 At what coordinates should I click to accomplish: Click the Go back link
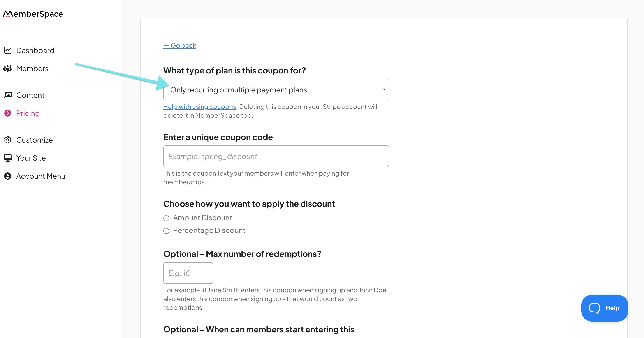[180, 45]
